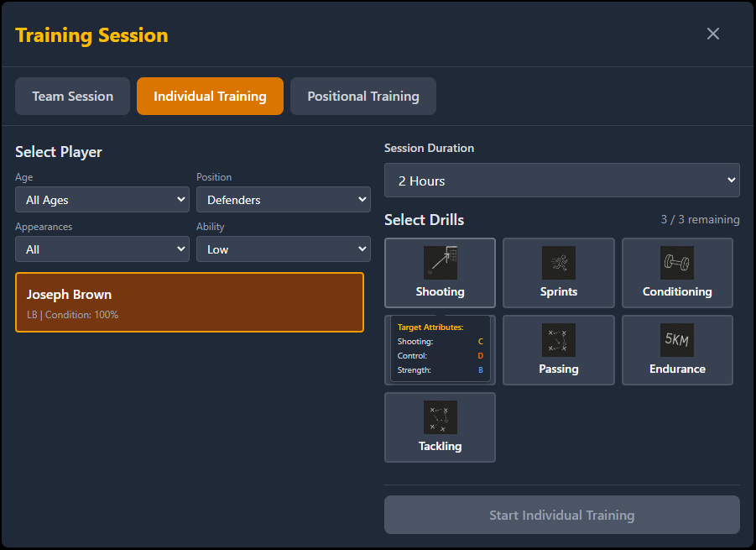Go to the Positional Training tab
Image resolution: width=756 pixels, height=550 pixels.
pyautogui.click(x=362, y=96)
